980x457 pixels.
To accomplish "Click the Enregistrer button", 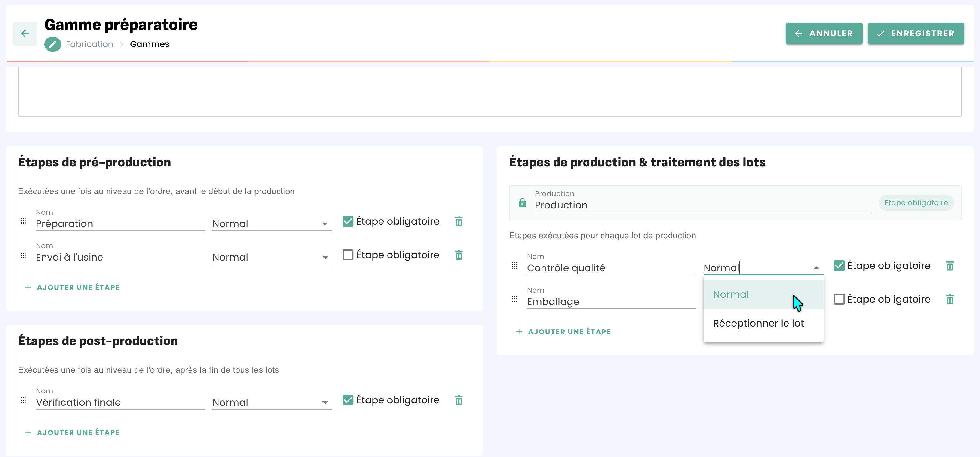I will [915, 34].
